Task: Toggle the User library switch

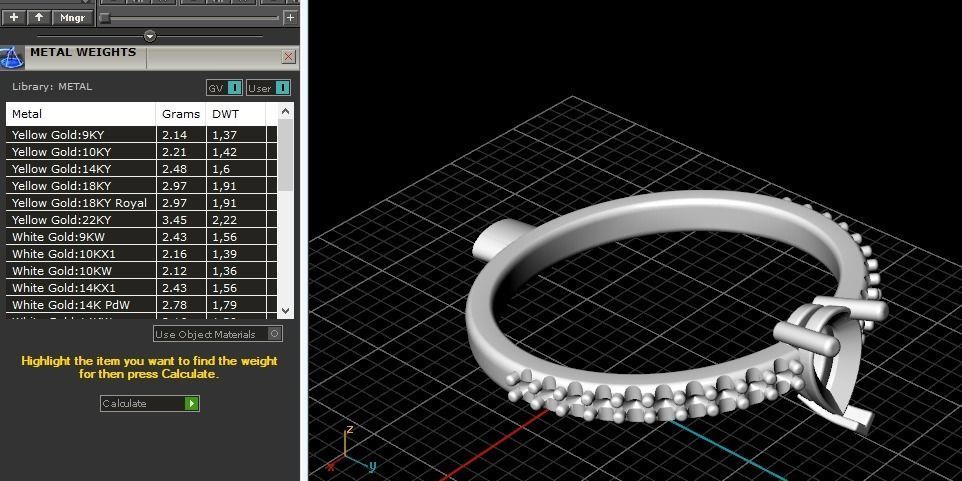Action: coord(268,88)
